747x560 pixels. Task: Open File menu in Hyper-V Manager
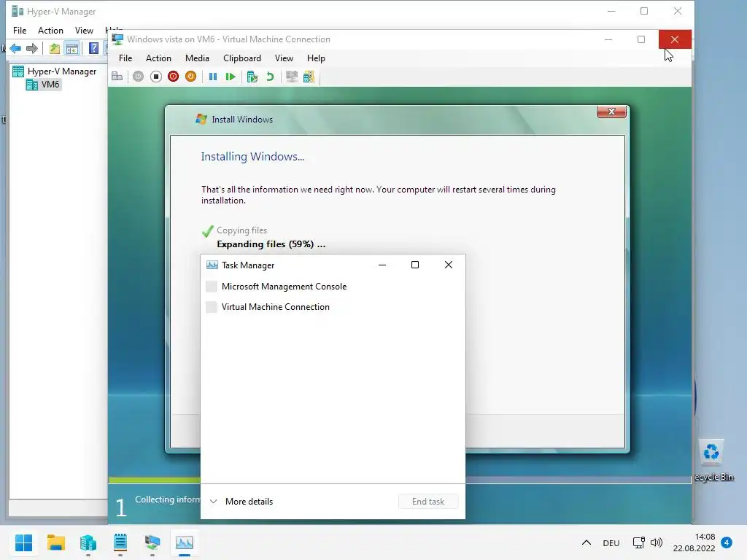click(x=20, y=31)
